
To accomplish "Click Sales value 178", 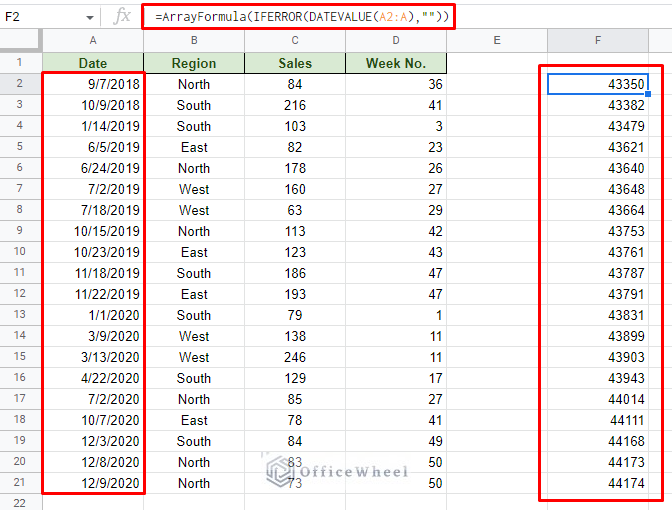I will coord(295,168).
